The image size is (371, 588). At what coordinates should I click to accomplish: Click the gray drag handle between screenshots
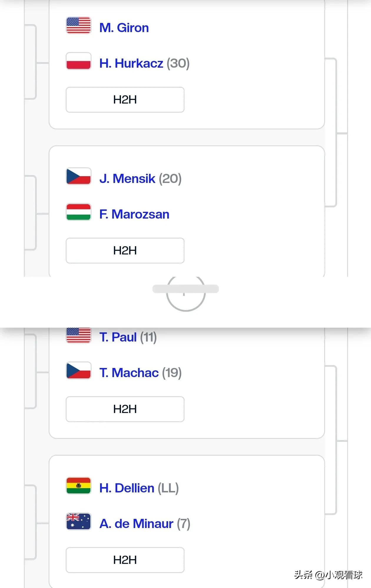tap(185, 289)
